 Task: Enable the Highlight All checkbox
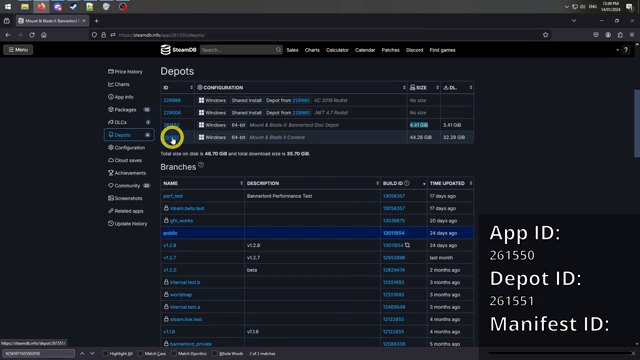coord(105,353)
